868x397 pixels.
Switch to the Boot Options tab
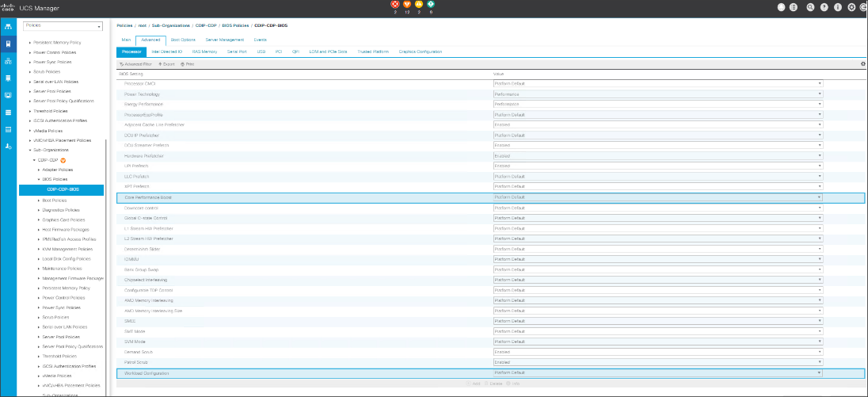(183, 40)
